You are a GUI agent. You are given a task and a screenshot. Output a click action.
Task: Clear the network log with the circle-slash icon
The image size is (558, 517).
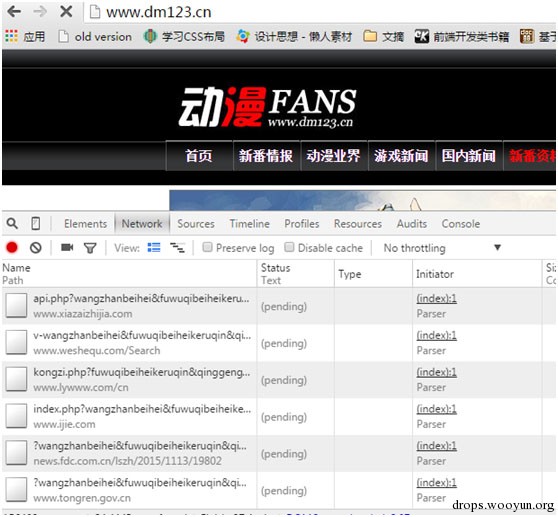pyautogui.click(x=36, y=248)
